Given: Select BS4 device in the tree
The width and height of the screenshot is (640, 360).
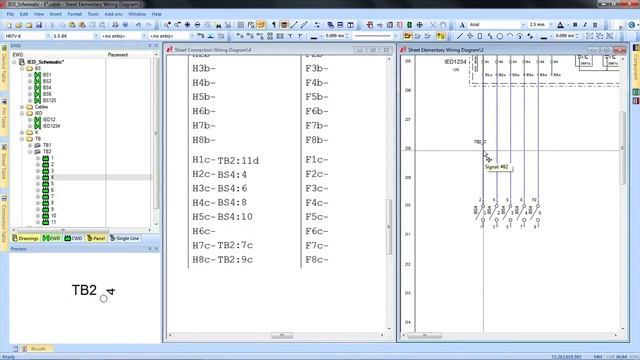Looking at the screenshot, I should tap(47, 88).
